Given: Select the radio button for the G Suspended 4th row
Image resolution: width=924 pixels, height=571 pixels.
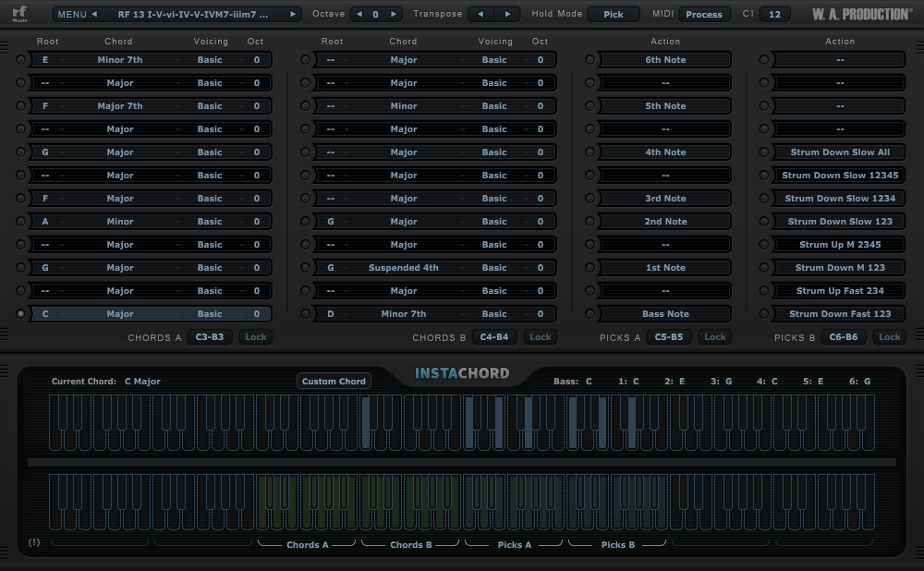Looking at the screenshot, I should point(305,268).
